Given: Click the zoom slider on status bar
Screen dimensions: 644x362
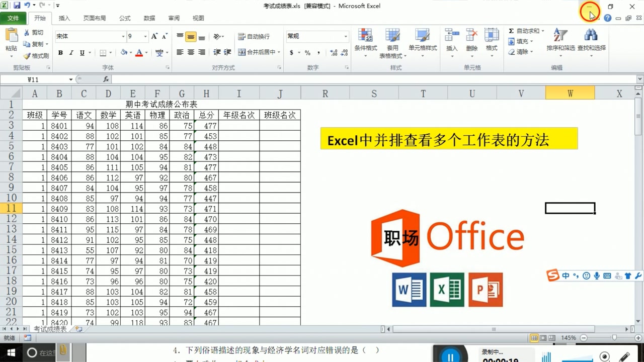Looking at the screenshot, I should (614, 338).
